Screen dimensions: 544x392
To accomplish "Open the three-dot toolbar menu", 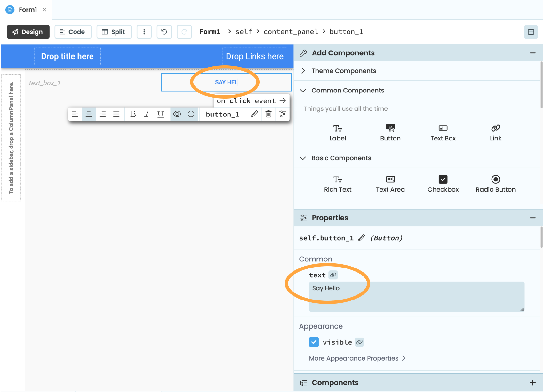I will 144,32.
